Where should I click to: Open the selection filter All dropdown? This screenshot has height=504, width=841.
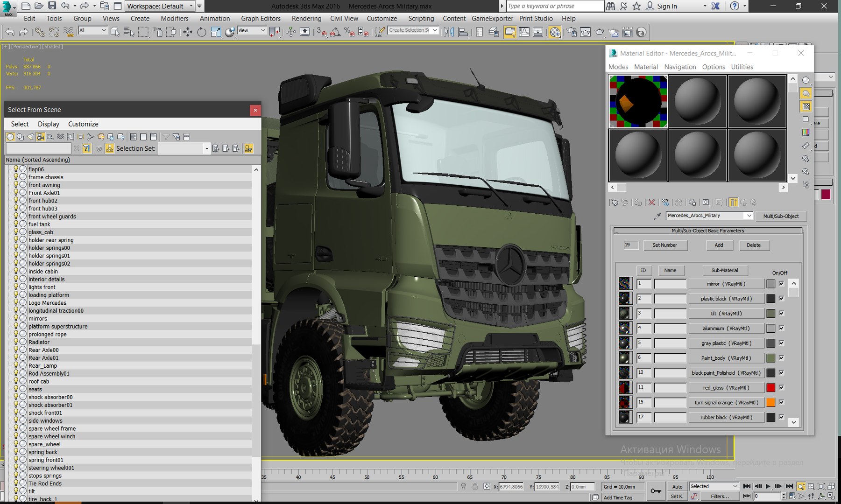coord(92,30)
